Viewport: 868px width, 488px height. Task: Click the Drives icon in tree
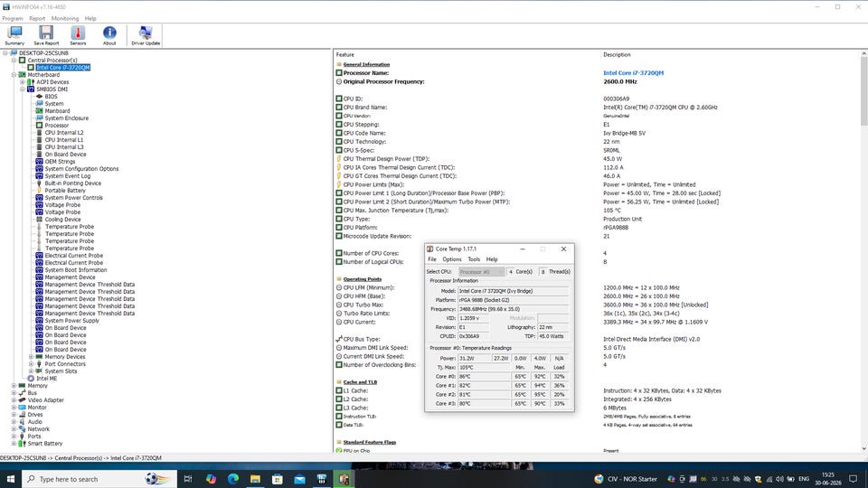[22, 415]
